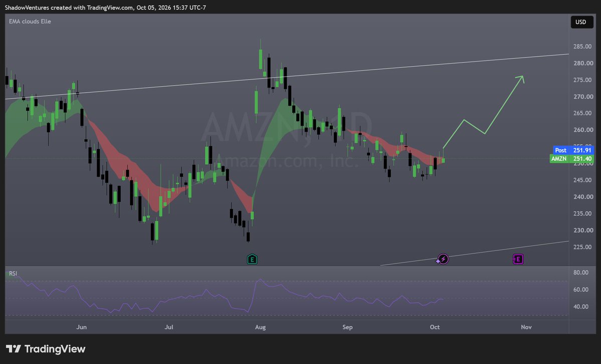Click the Post 251.91 price label
This screenshot has height=364, width=601.
tap(573, 150)
